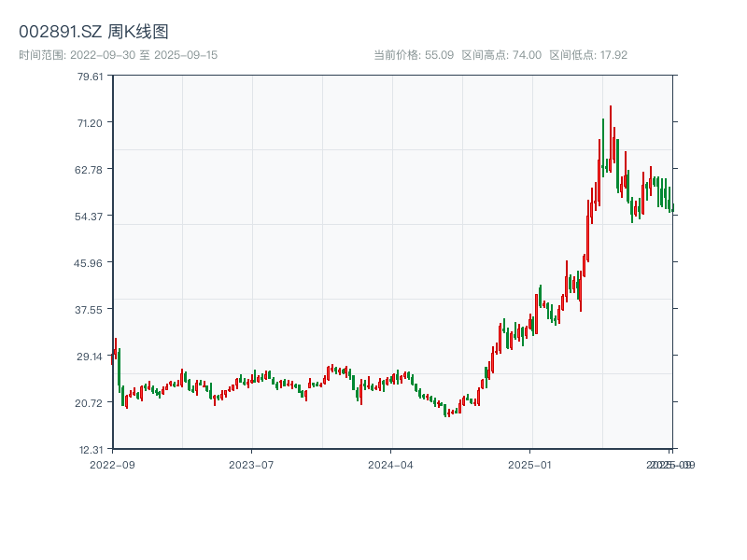This screenshot has width=747, height=560.
Task: Click the y-axis label 79.61
Action: pos(90,77)
